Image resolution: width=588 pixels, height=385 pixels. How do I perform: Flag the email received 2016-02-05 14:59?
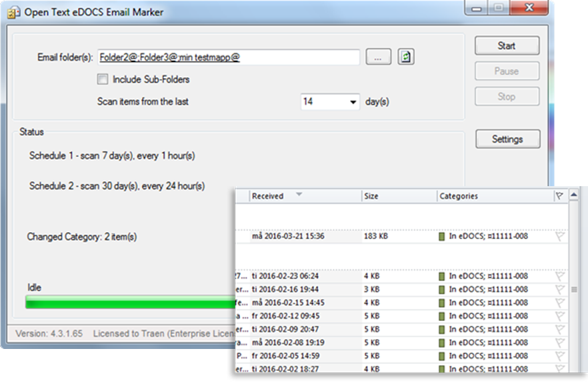click(560, 356)
